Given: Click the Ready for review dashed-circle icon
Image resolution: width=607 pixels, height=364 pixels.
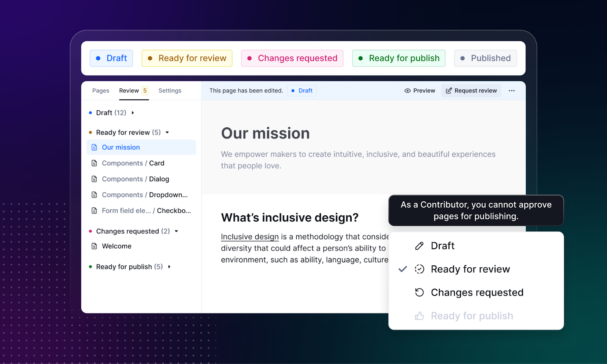Looking at the screenshot, I should point(419,269).
